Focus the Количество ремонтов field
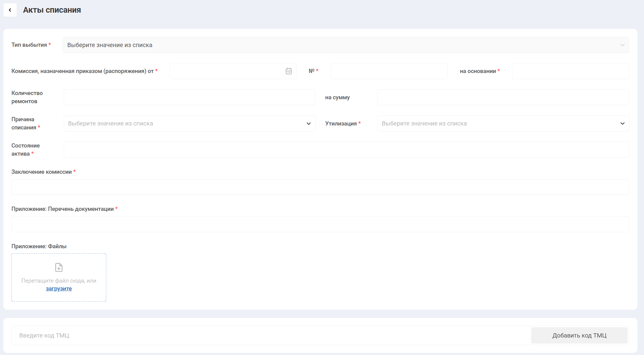Image resolution: width=644 pixels, height=355 pixels. pos(189,97)
